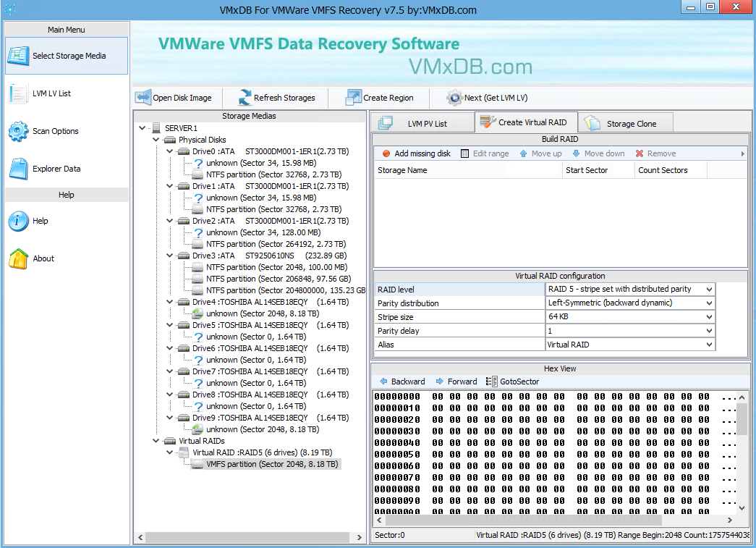Click the Move up arrow icon
The width and height of the screenshot is (756, 548).
point(523,153)
